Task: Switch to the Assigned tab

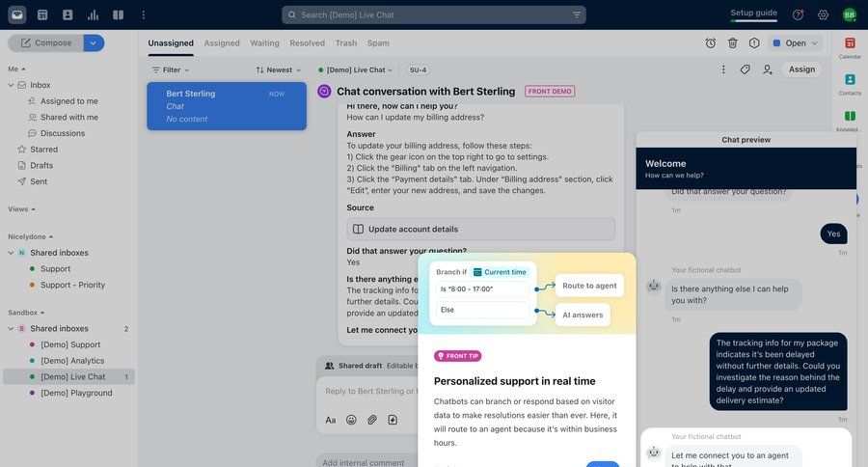Action: (222, 42)
